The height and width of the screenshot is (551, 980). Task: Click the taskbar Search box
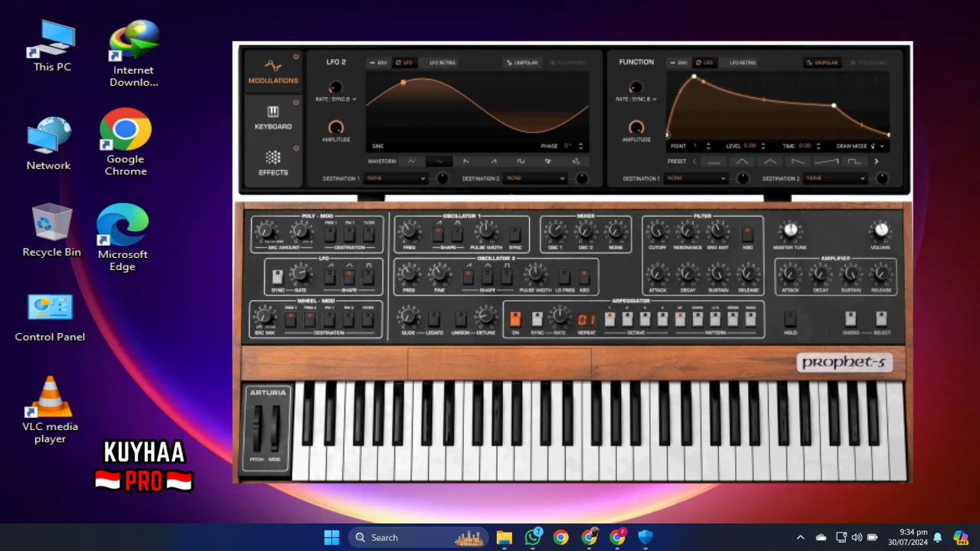(420, 537)
